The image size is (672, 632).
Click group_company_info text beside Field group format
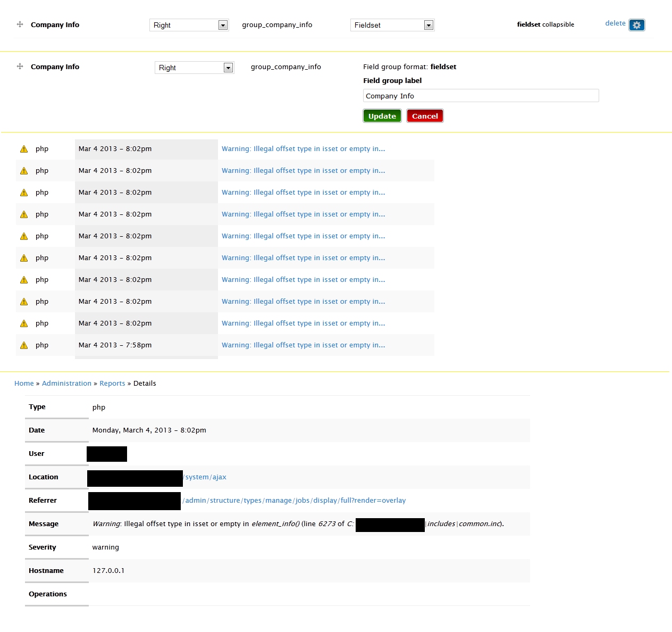click(x=285, y=67)
